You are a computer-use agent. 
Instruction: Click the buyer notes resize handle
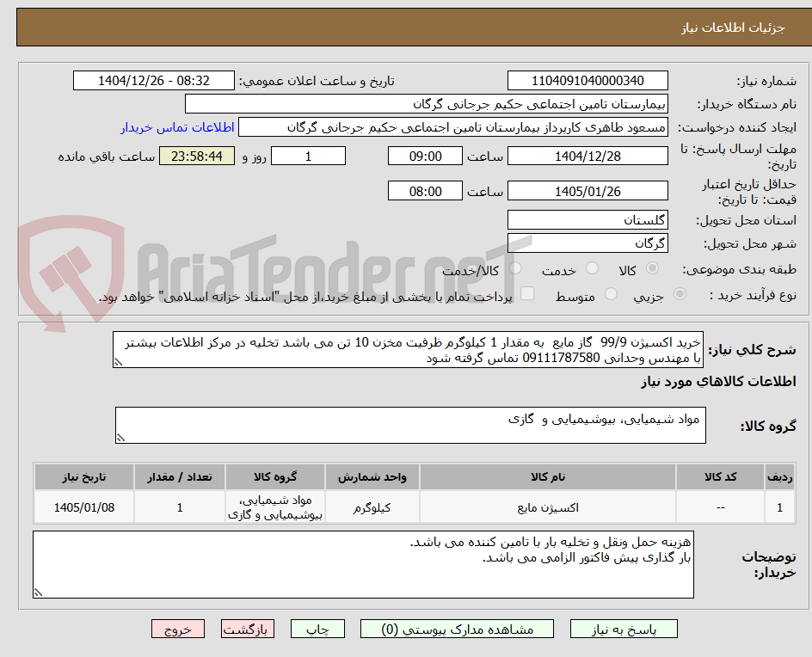[39, 593]
